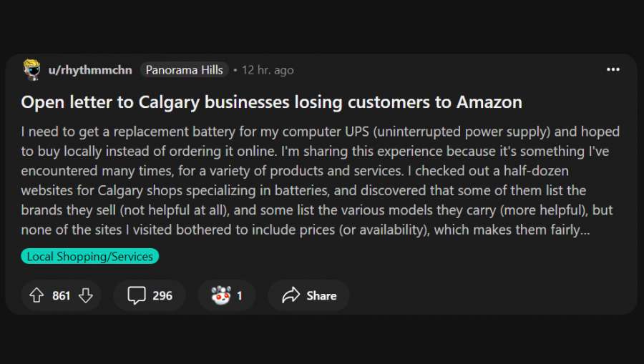Upvote the Calgary businesses post
The image size is (644, 364).
click(36, 295)
